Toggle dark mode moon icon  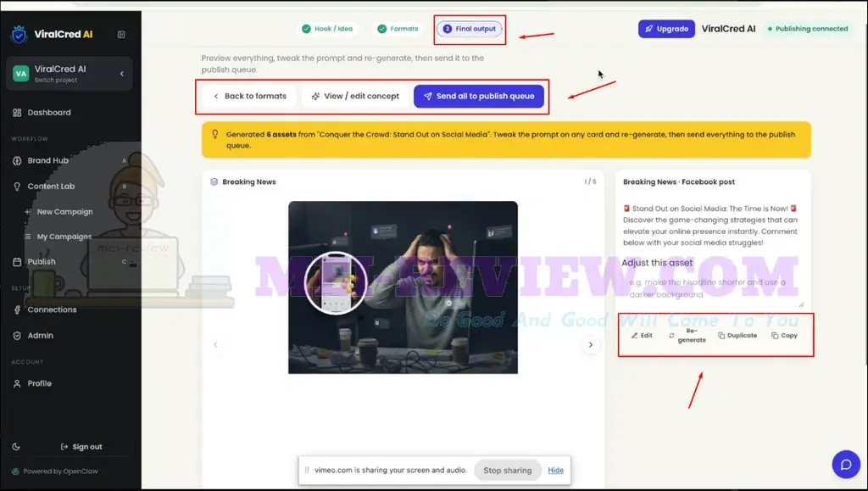pyautogui.click(x=16, y=447)
